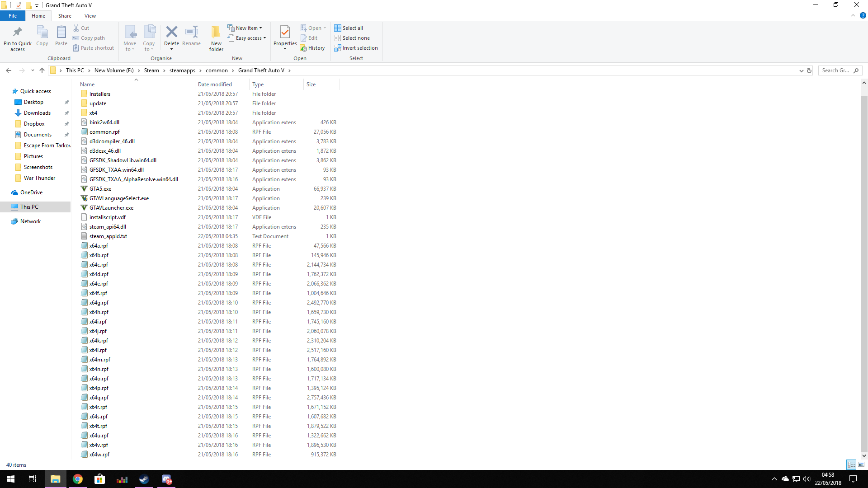Sort by the Name column header

click(136, 84)
